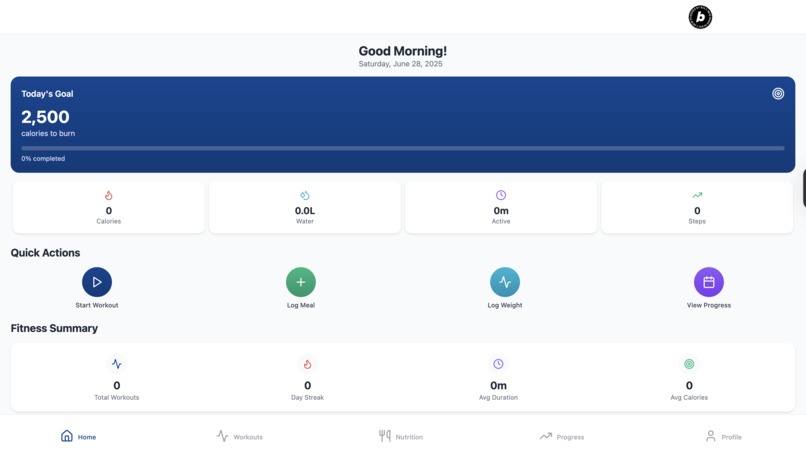Click the Calories label under the flame
The height and width of the screenshot is (457, 806).
108,221
